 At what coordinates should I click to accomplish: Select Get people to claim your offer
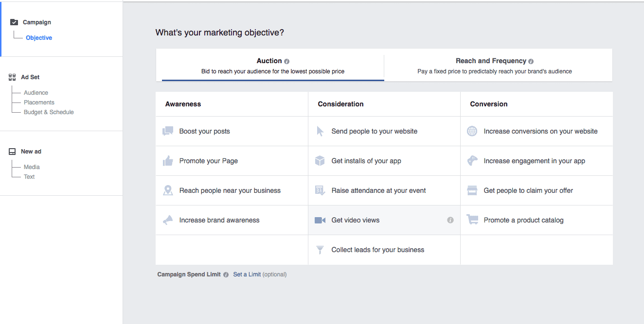pos(537,190)
